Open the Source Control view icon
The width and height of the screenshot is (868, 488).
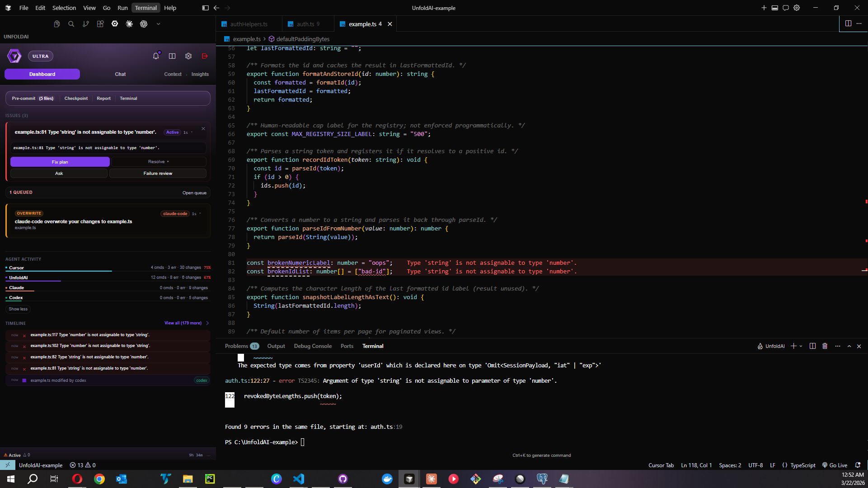pyautogui.click(x=86, y=24)
